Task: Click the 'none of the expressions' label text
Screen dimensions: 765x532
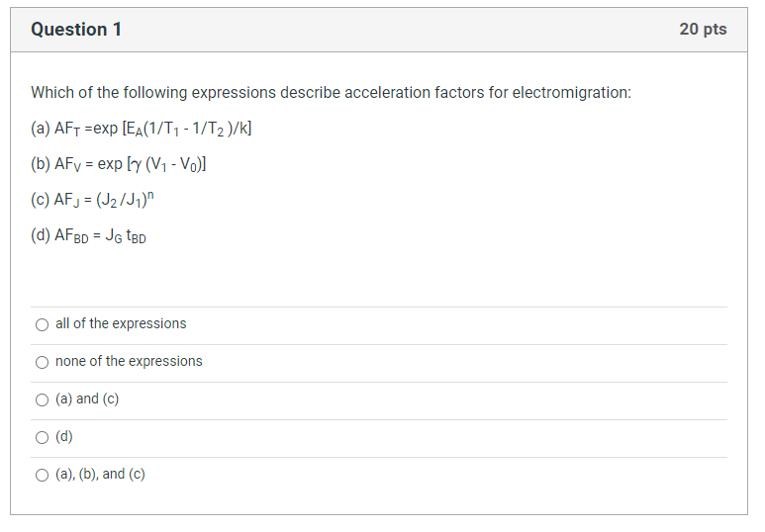Action: click(129, 361)
